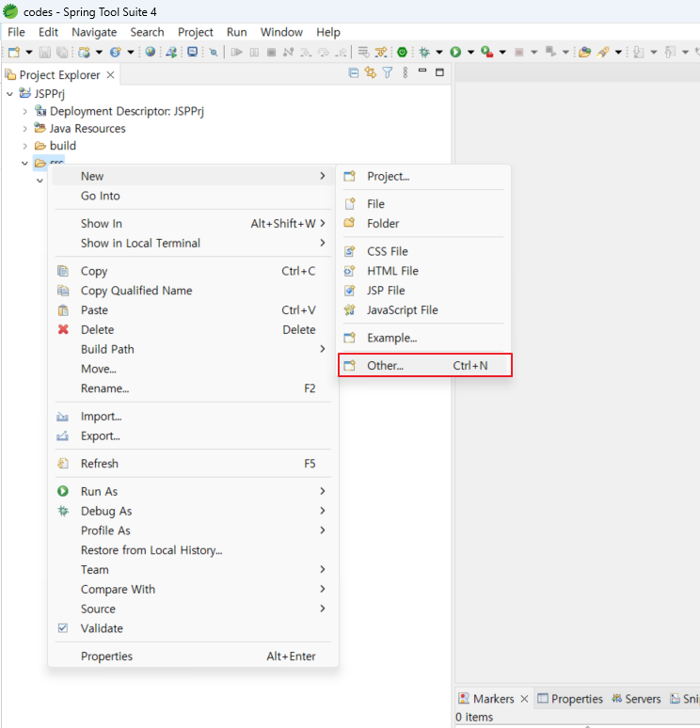Choose JSP File in the New submenu
This screenshot has height=728, width=700.
[425, 291]
